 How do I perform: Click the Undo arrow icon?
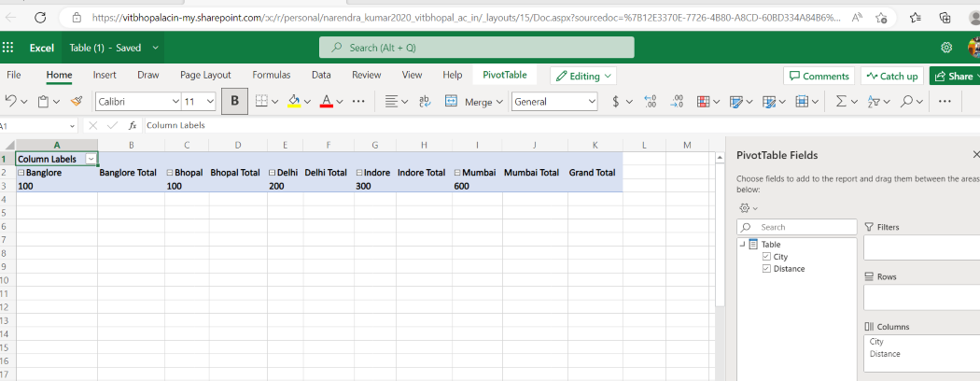(x=10, y=101)
